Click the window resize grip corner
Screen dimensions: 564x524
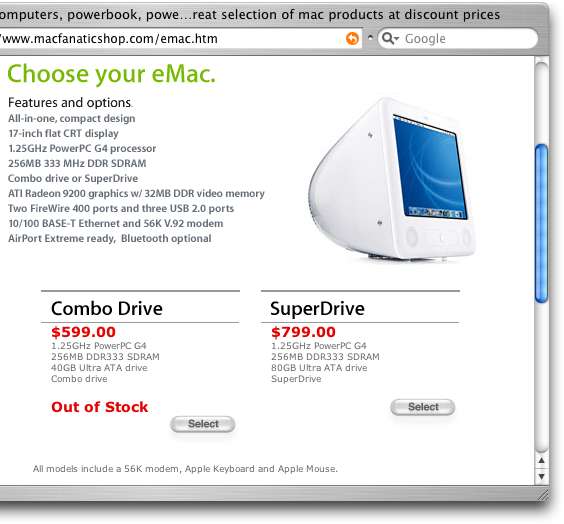point(542,494)
